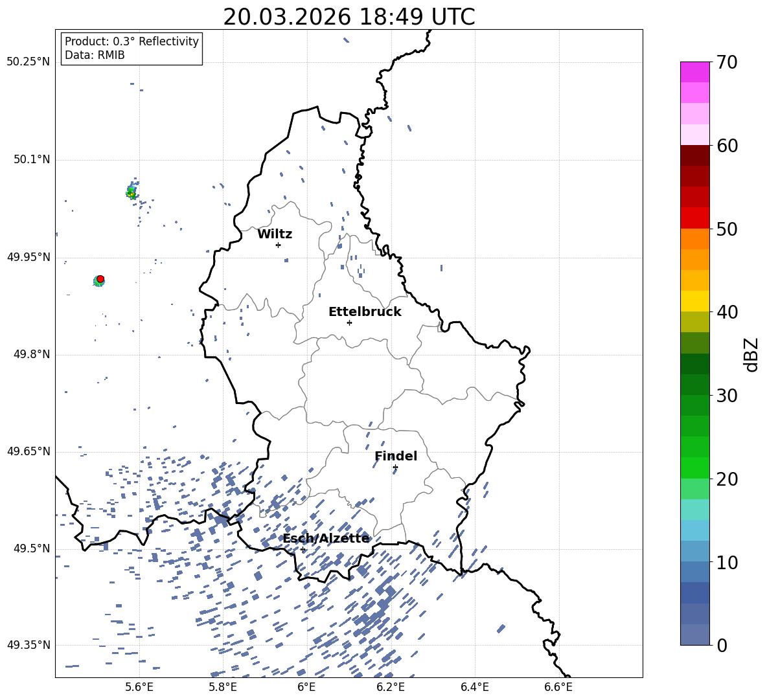Viewport: 767px width, 700px height.
Task: Click the 50.25°N latitude tick label
Action: click(29, 62)
